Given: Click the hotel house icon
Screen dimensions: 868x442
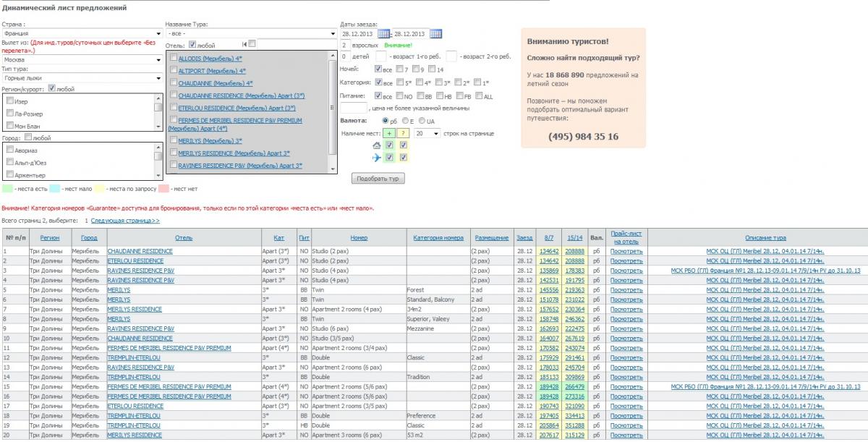Looking at the screenshot, I should click(376, 145).
